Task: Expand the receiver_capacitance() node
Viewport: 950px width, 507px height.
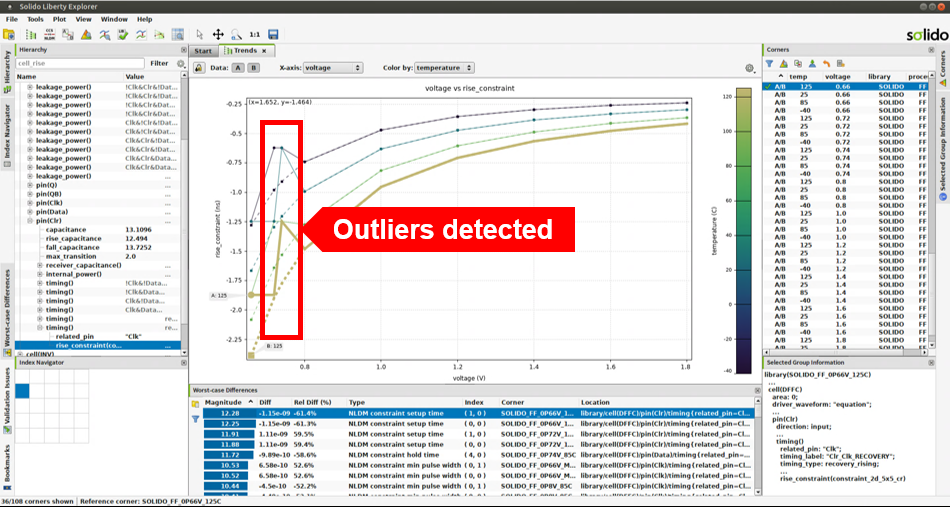Action: click(x=39, y=265)
